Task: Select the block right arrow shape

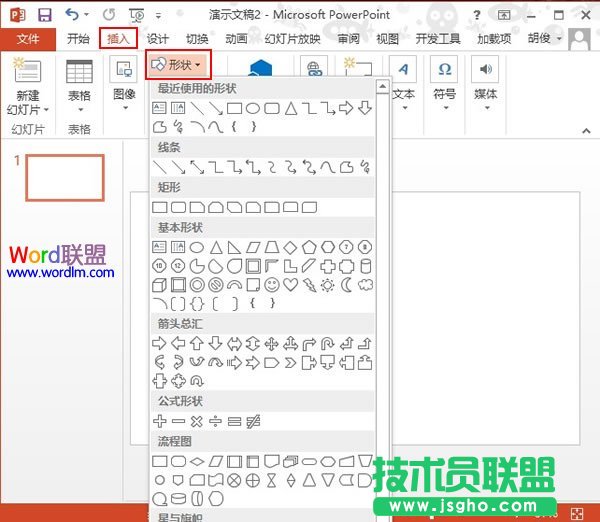Action: point(159,343)
